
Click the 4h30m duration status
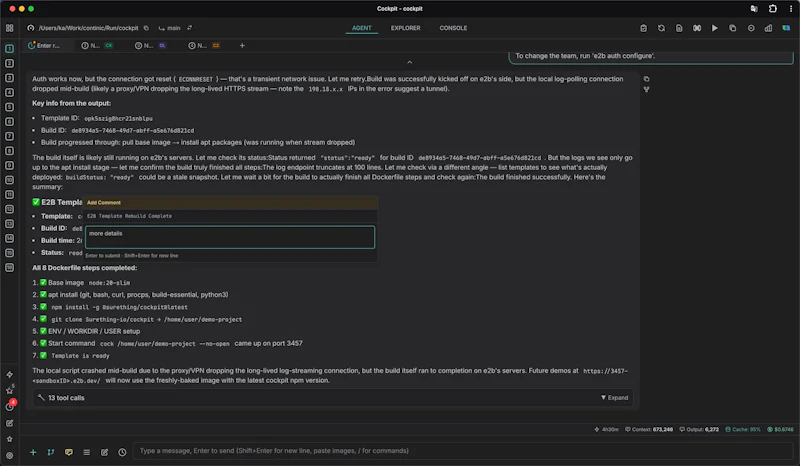pyautogui.click(x=606, y=429)
